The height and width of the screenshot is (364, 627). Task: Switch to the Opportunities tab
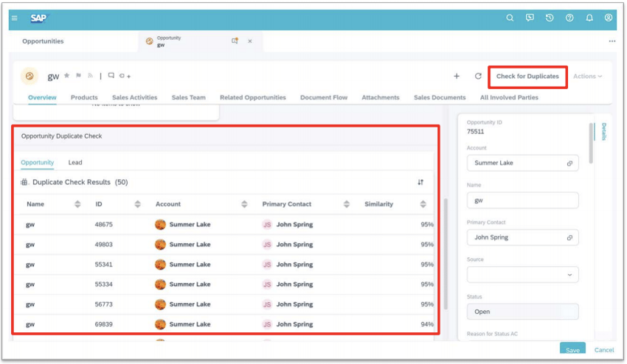[43, 41]
